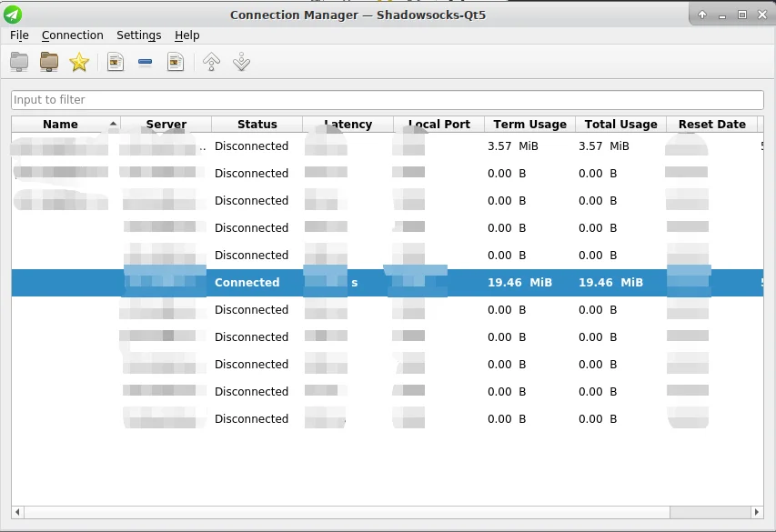Screen dimensions: 776x532
Task: Click the brown network folder toolbar icon
Action: [49, 62]
